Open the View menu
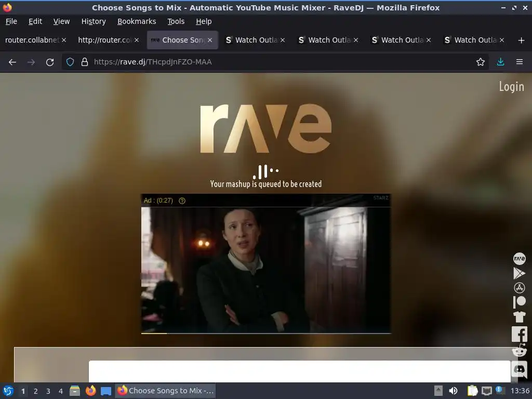 point(61,21)
